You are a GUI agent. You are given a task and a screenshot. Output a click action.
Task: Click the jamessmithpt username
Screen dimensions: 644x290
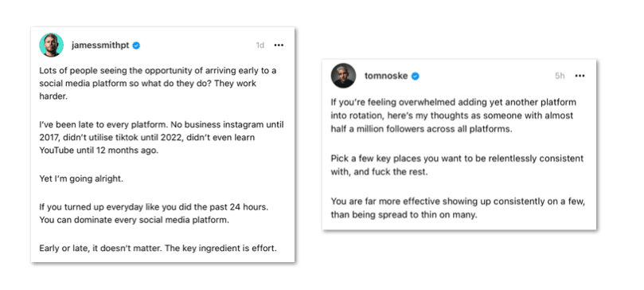100,45
